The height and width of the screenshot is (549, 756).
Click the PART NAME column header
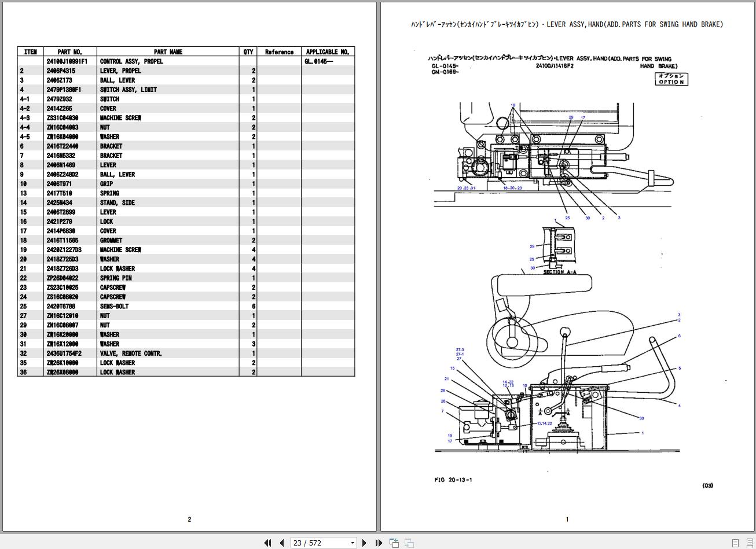(x=168, y=51)
